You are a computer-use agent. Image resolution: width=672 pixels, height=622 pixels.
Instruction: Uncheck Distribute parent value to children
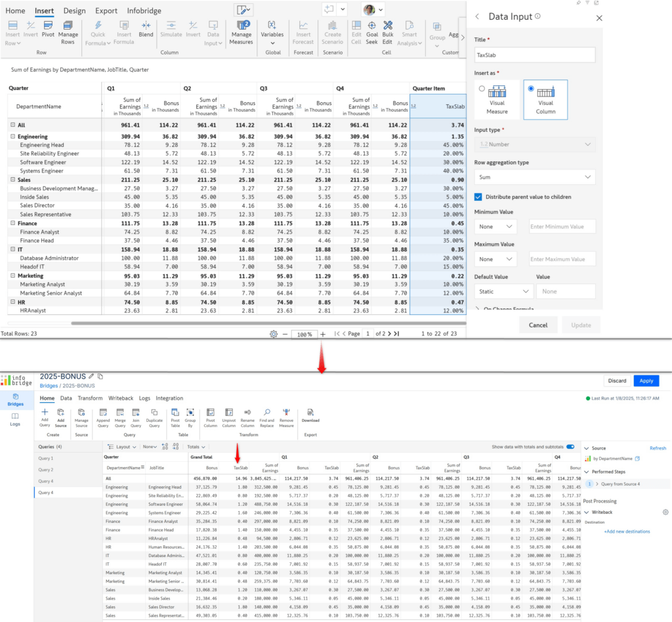pos(478,196)
